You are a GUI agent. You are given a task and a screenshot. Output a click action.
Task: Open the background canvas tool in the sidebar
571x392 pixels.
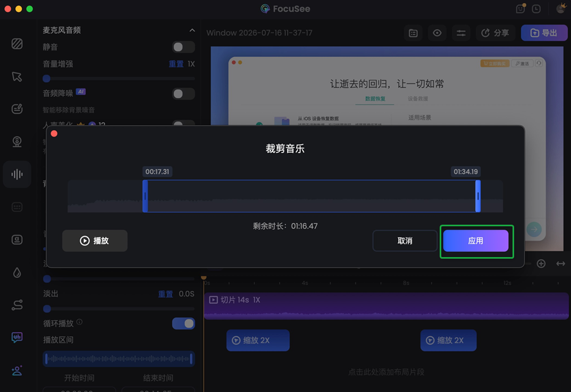(17, 44)
